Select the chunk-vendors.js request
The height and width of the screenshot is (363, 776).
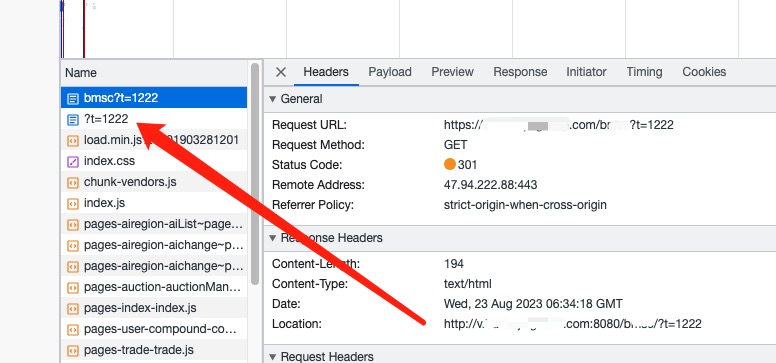point(154,182)
